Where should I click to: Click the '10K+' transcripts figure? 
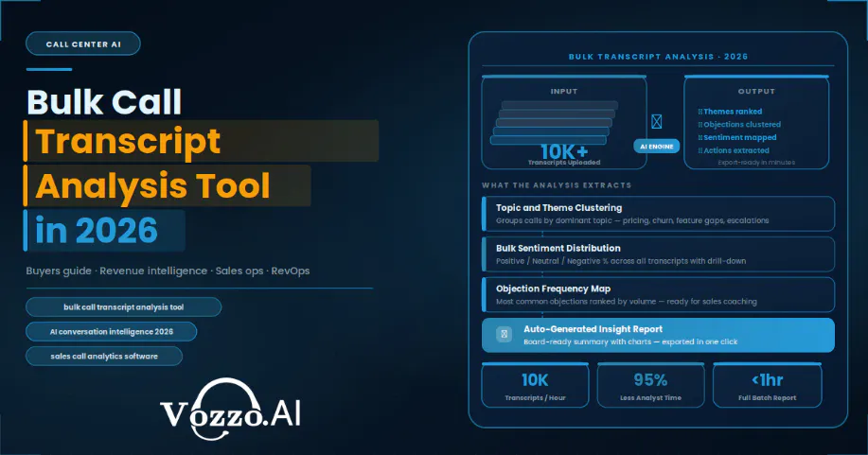(564, 151)
